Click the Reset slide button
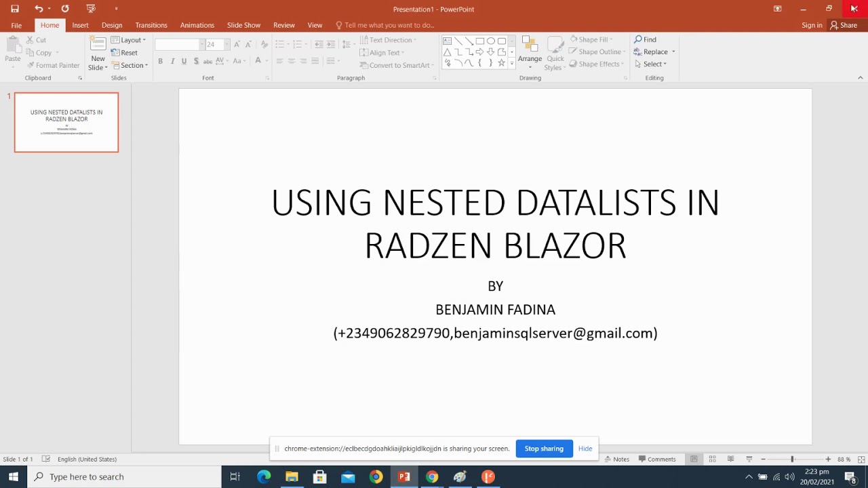The height and width of the screenshot is (488, 868). click(x=124, y=53)
